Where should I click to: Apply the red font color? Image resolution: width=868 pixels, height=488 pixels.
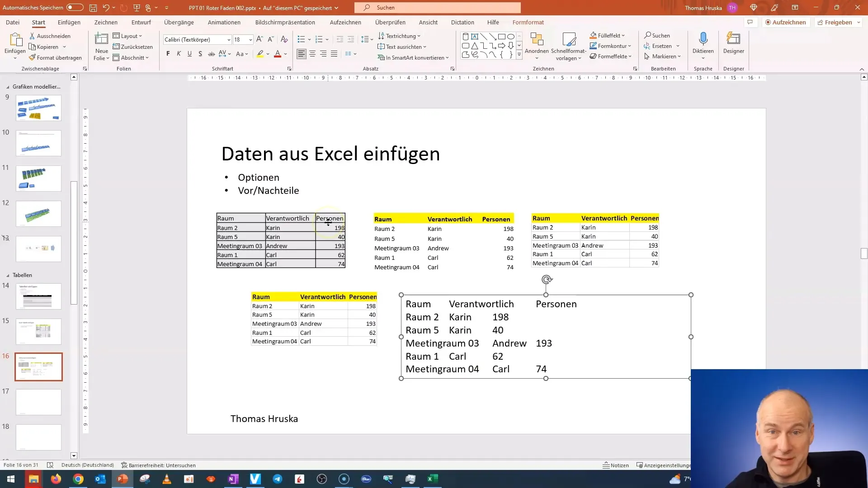click(278, 54)
